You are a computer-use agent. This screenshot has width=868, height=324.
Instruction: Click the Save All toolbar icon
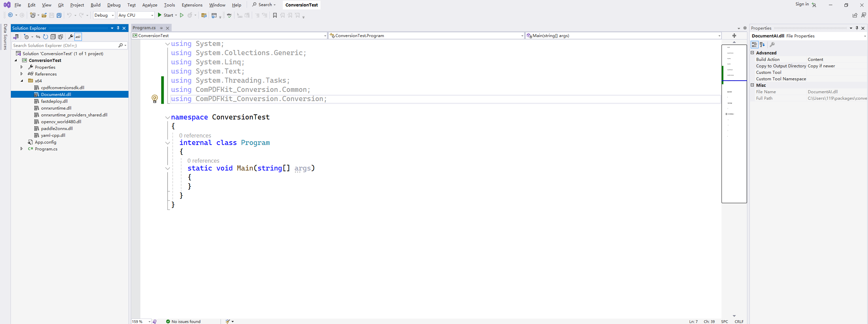click(59, 15)
